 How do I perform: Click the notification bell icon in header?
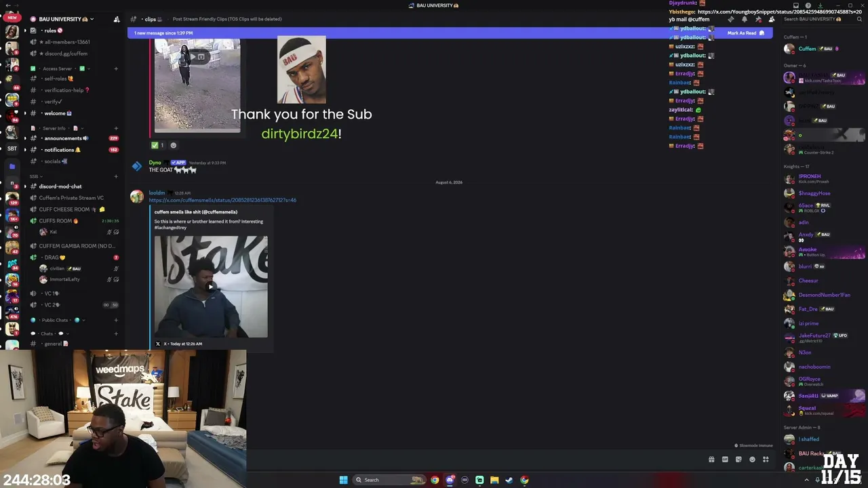[744, 19]
